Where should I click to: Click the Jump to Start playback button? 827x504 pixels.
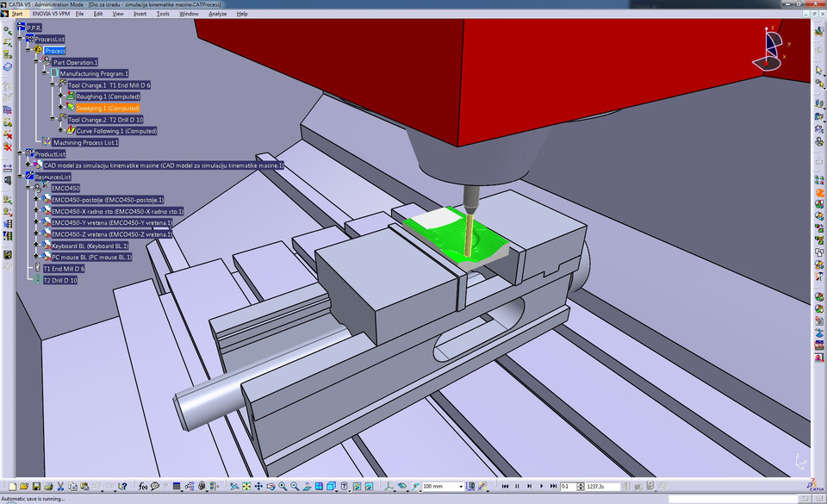tap(506, 486)
